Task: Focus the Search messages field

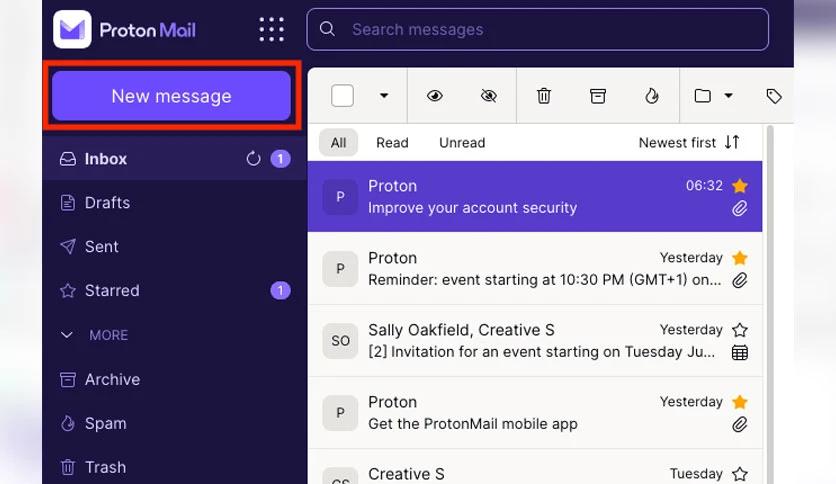Action: point(537,29)
